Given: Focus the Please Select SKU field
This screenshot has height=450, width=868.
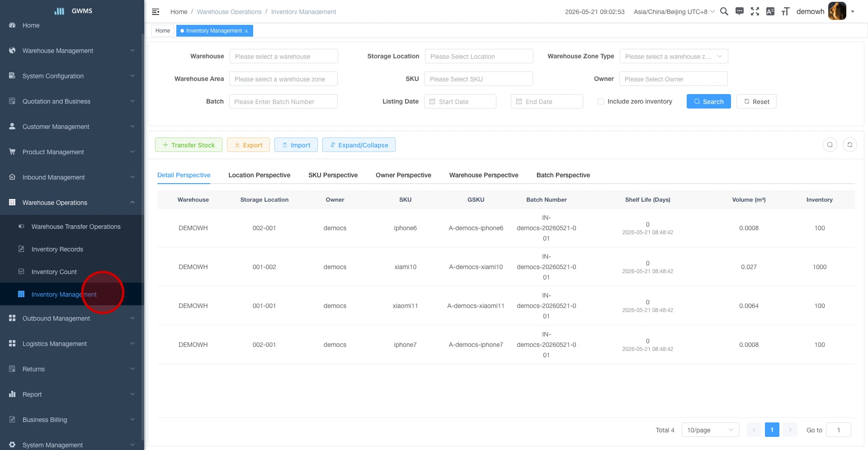Looking at the screenshot, I should (x=479, y=79).
